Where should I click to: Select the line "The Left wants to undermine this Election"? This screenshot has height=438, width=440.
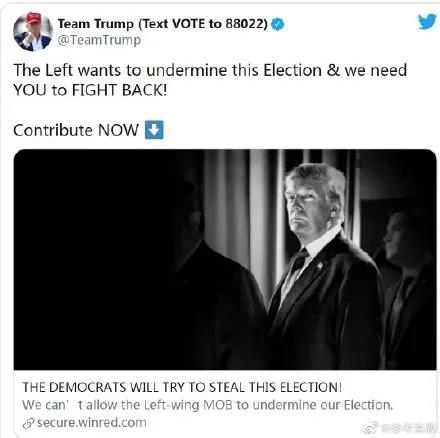tap(168, 70)
